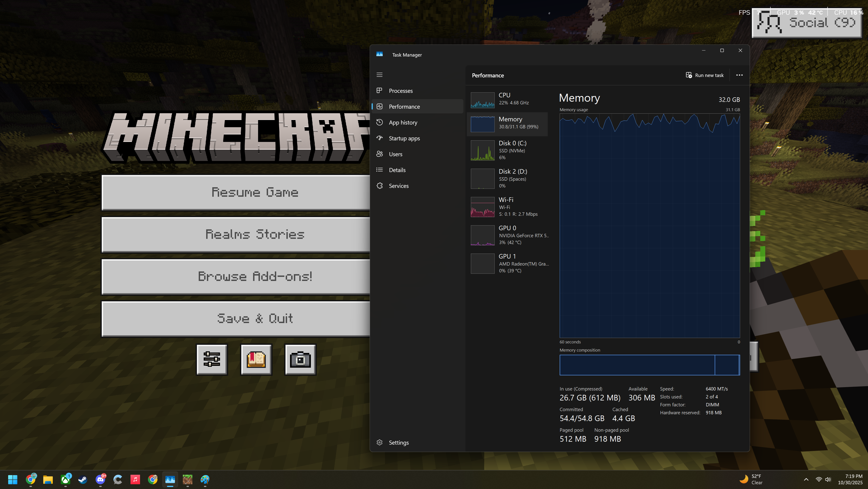Open the Services page icon
868x489 pixels.
(x=380, y=186)
